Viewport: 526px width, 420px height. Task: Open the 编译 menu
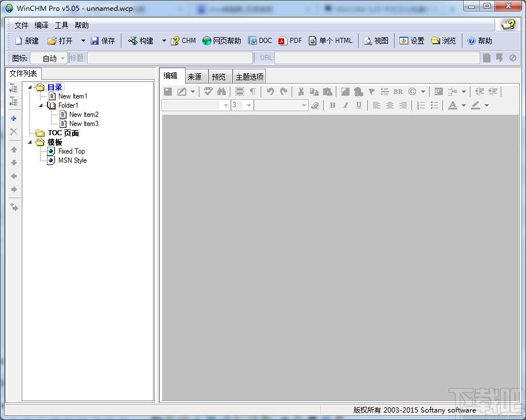41,25
